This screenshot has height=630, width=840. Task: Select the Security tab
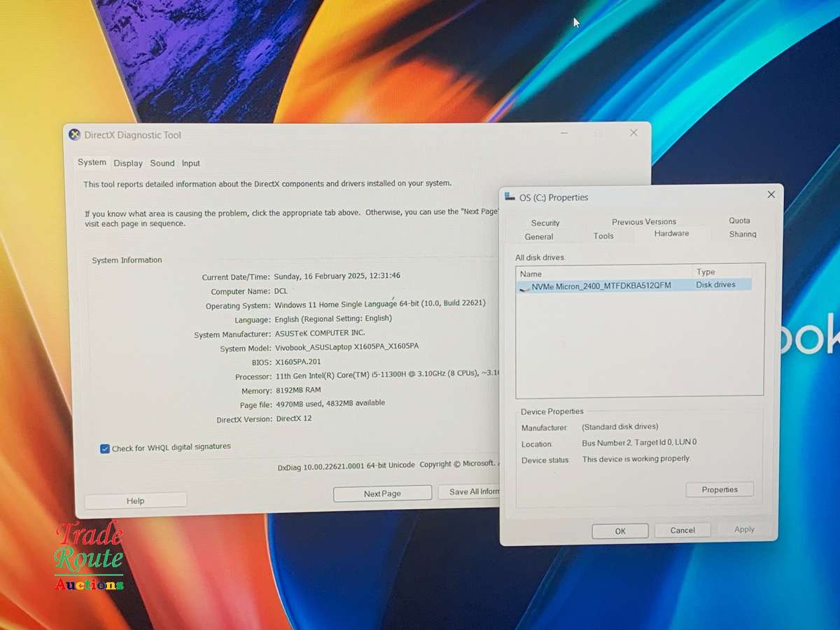[545, 223]
